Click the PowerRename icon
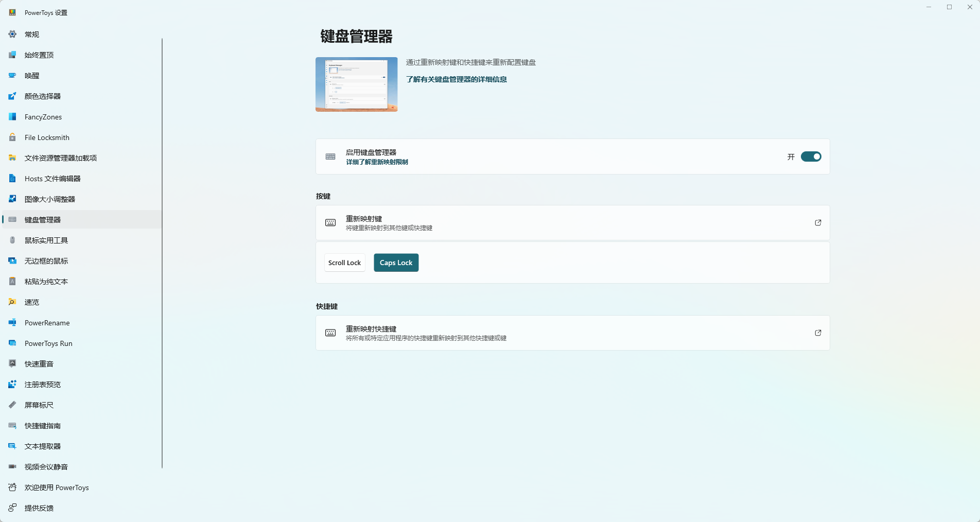This screenshot has width=980, height=522. [x=12, y=323]
